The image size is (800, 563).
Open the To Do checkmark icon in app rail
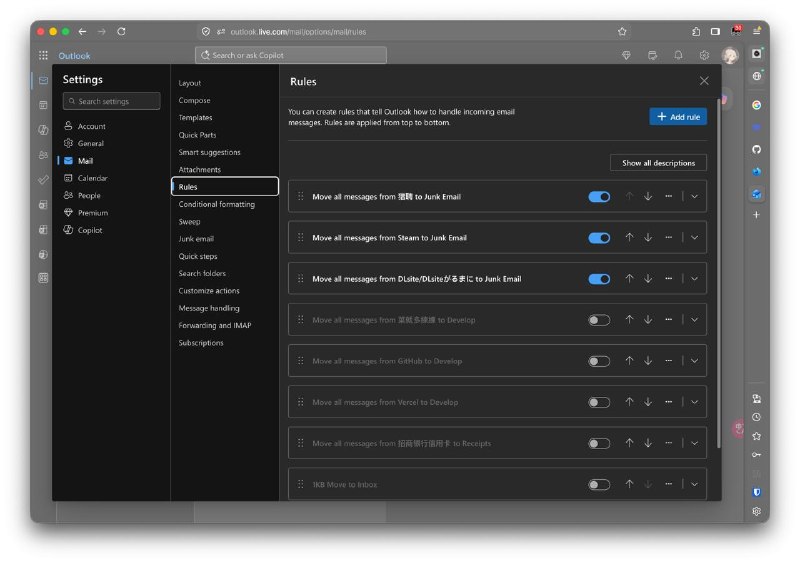pyautogui.click(x=43, y=180)
